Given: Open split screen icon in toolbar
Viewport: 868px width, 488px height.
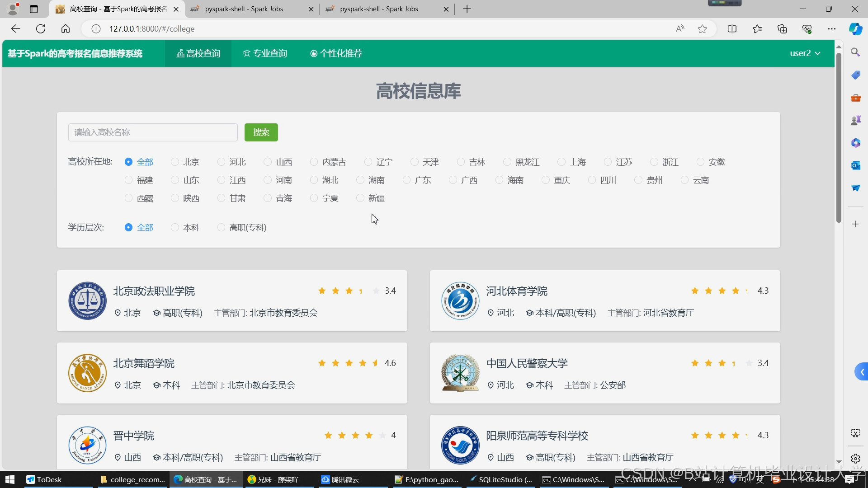Looking at the screenshot, I should [x=732, y=29].
